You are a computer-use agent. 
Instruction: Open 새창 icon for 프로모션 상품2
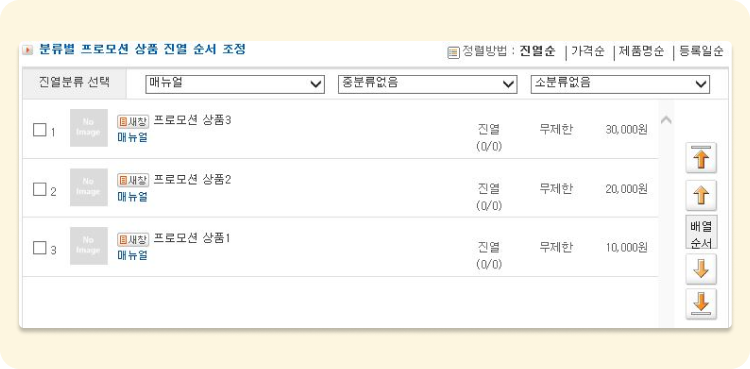[133, 180]
